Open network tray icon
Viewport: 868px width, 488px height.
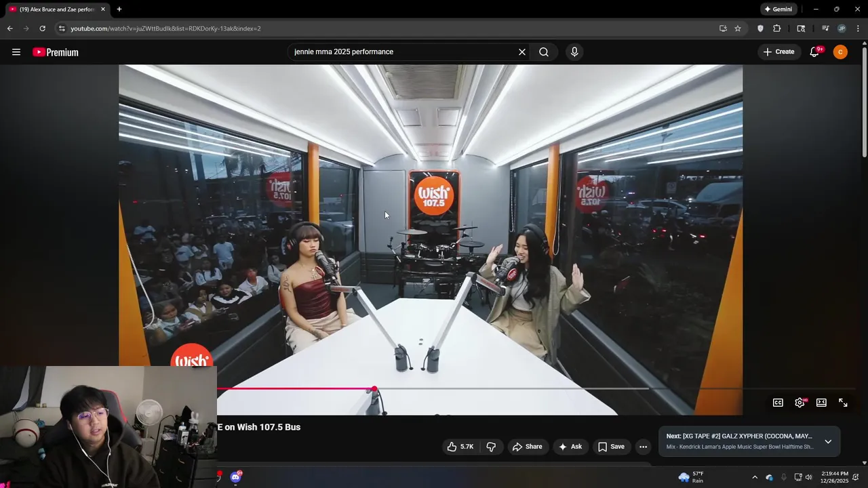tap(798, 477)
